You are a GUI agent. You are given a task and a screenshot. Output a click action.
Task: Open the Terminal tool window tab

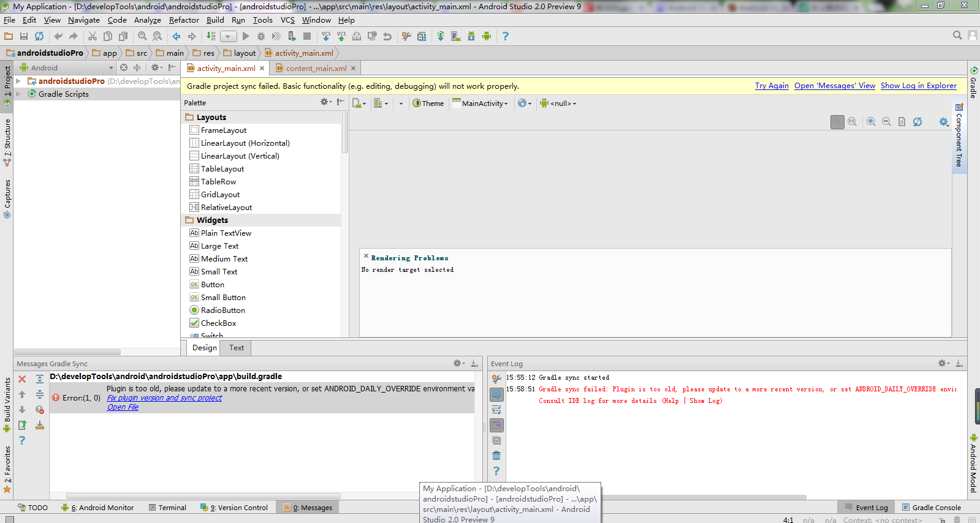tap(167, 508)
